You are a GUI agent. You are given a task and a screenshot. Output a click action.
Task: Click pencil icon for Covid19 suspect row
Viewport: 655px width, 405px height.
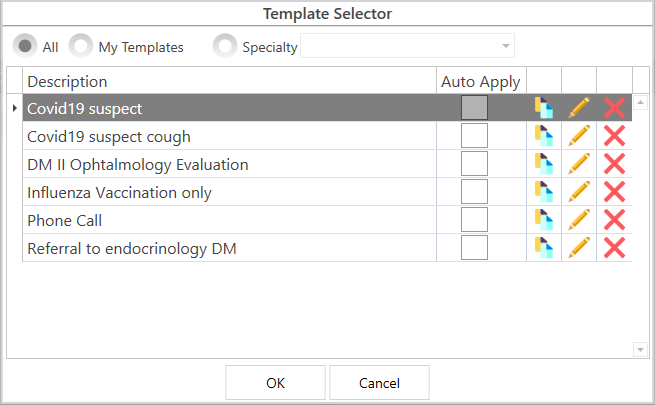(579, 108)
